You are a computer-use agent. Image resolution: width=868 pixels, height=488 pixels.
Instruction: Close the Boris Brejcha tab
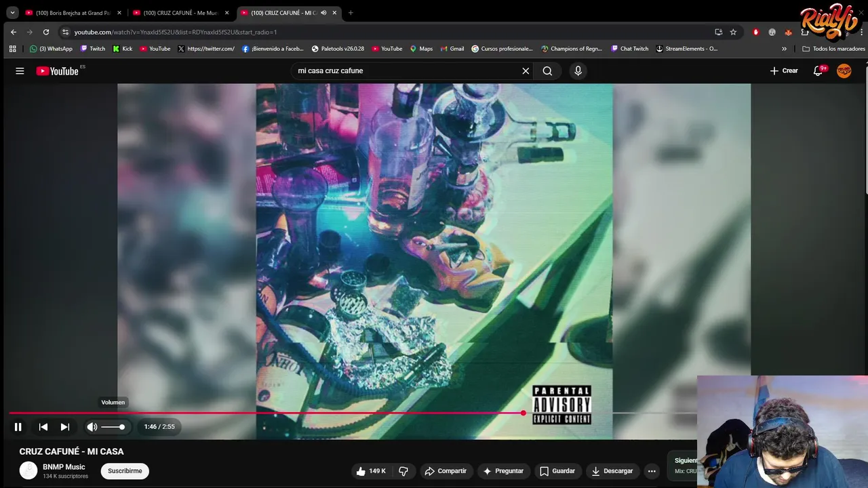click(x=119, y=13)
